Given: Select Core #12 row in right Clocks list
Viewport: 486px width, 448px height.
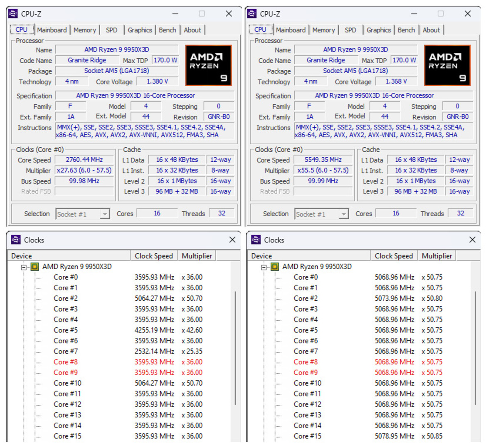Looking at the screenshot, I should pyautogui.click(x=368, y=404).
